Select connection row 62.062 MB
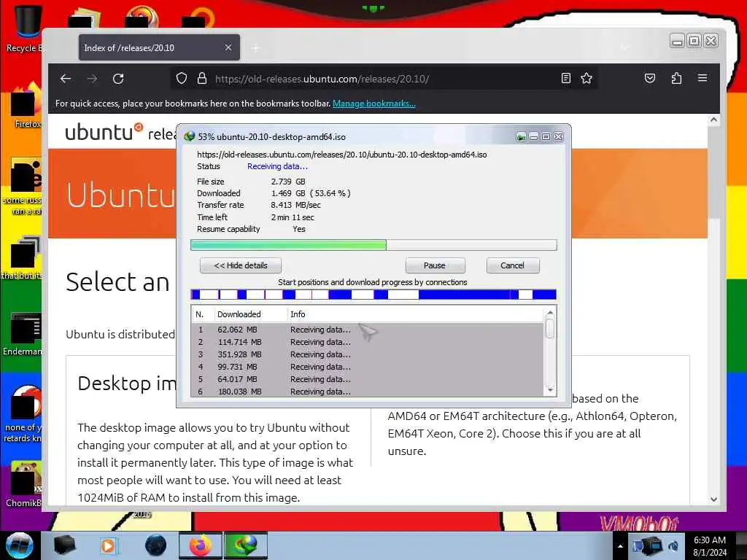This screenshot has height=560, width=747. pyautogui.click(x=367, y=330)
